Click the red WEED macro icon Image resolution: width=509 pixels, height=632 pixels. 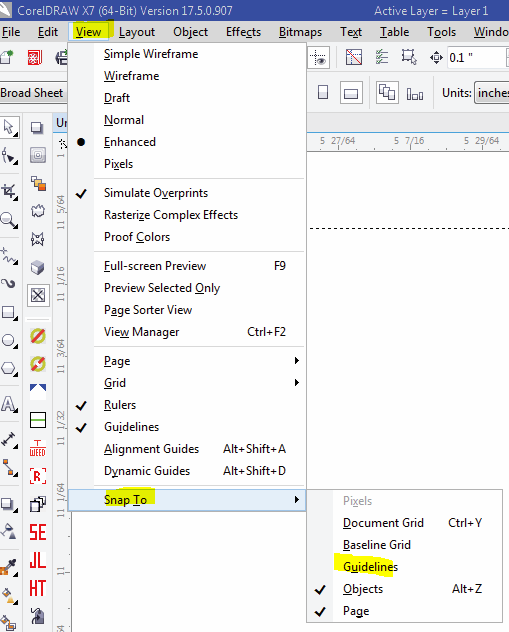(37, 448)
